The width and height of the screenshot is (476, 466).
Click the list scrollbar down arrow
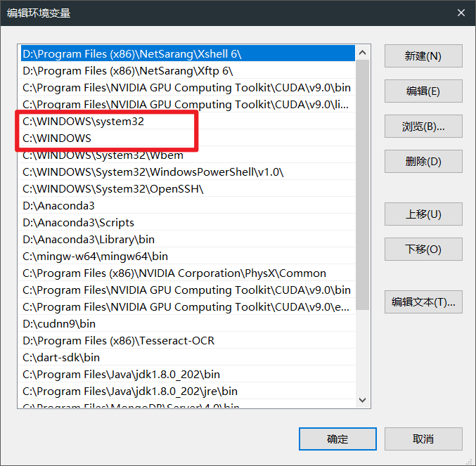pos(363,400)
